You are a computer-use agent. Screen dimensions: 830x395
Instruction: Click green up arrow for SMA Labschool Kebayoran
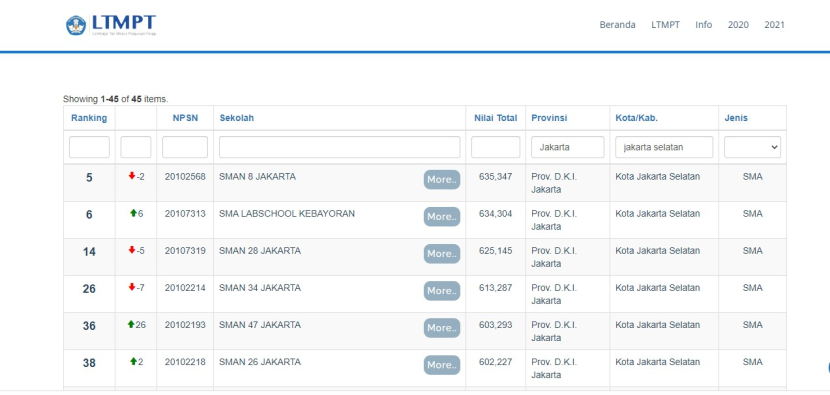tap(133, 213)
